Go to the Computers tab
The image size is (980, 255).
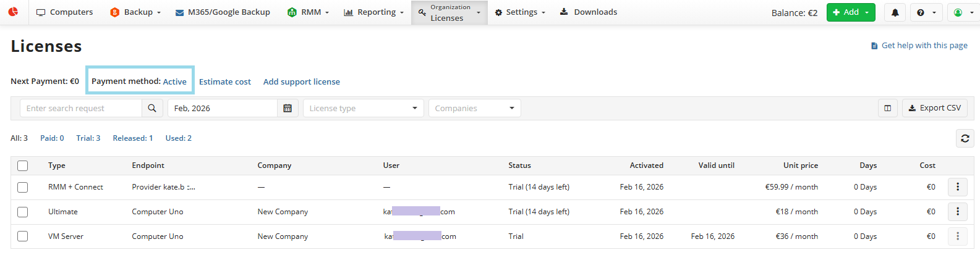tap(65, 12)
